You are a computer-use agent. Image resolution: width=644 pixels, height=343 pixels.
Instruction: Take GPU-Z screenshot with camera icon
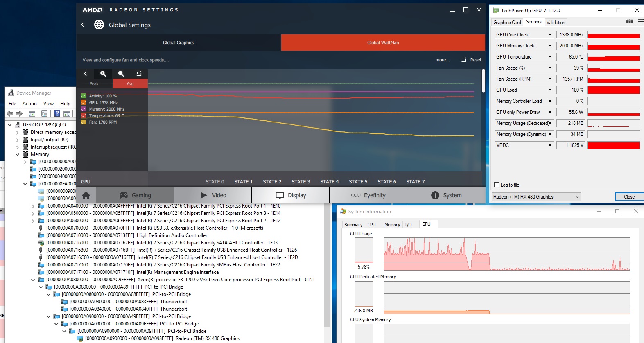[x=630, y=21]
